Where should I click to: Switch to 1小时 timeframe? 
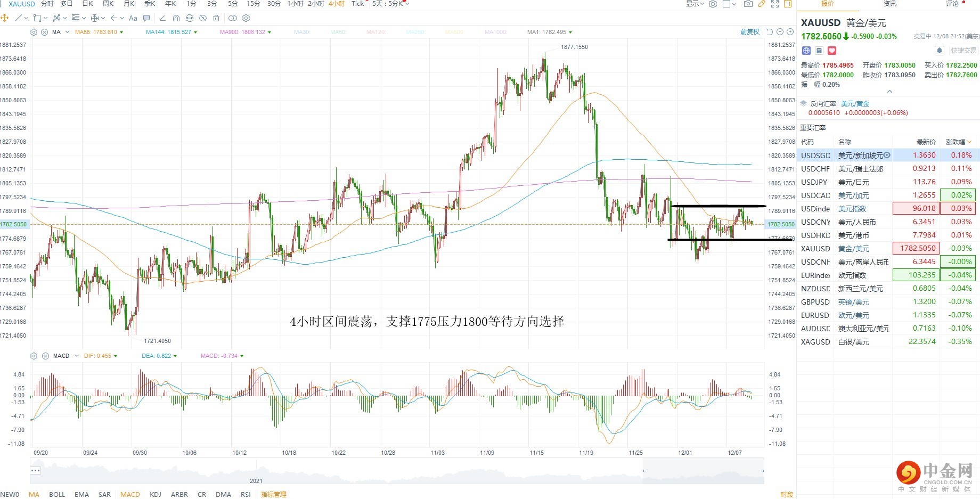point(295,4)
